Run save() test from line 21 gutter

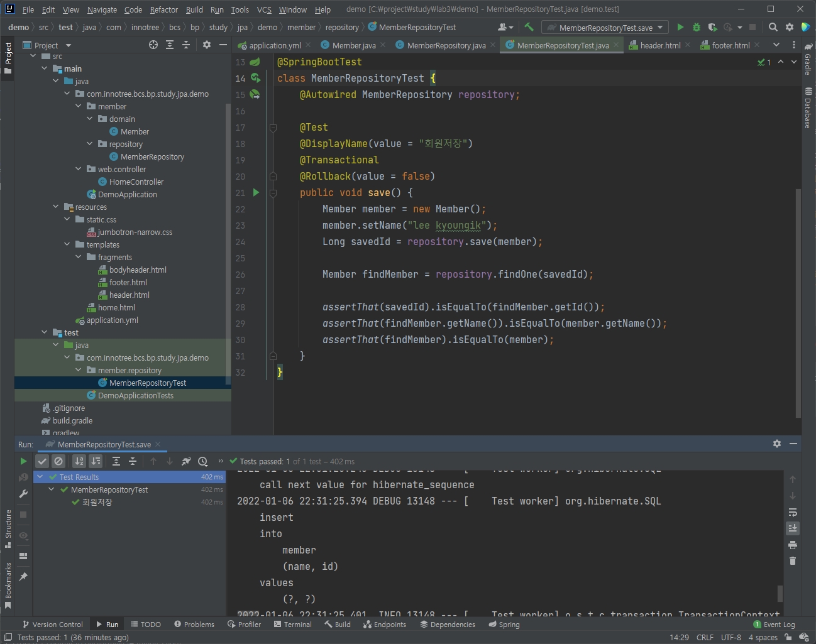pos(256,192)
